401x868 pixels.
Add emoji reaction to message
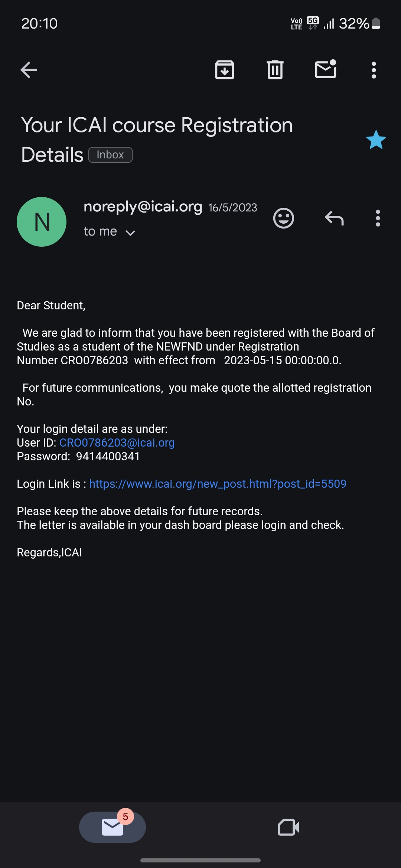coord(283,218)
